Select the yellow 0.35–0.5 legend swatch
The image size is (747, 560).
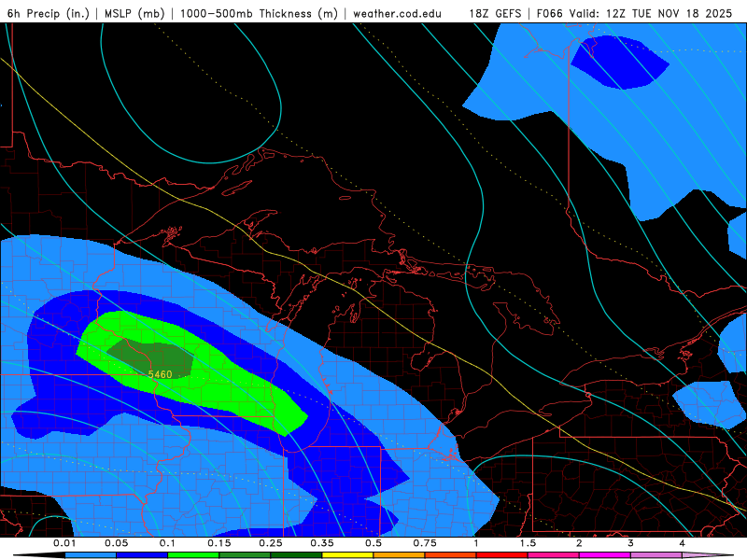pyautogui.click(x=347, y=555)
